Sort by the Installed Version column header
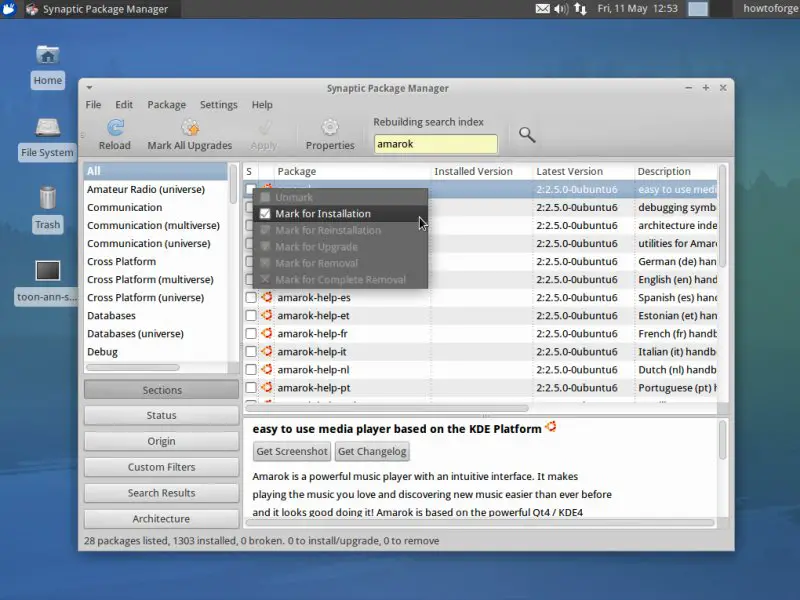This screenshot has width=800, height=600. click(x=482, y=171)
